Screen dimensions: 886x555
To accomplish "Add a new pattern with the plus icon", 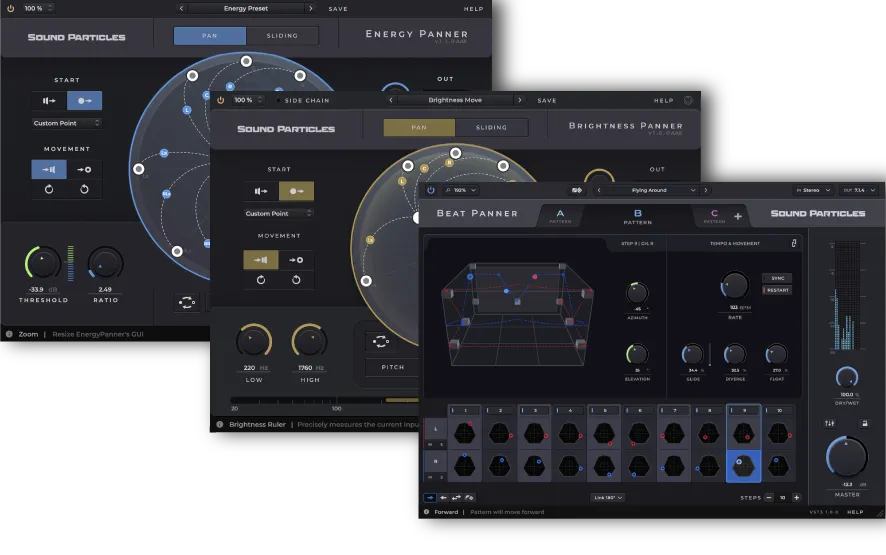I will point(737,216).
